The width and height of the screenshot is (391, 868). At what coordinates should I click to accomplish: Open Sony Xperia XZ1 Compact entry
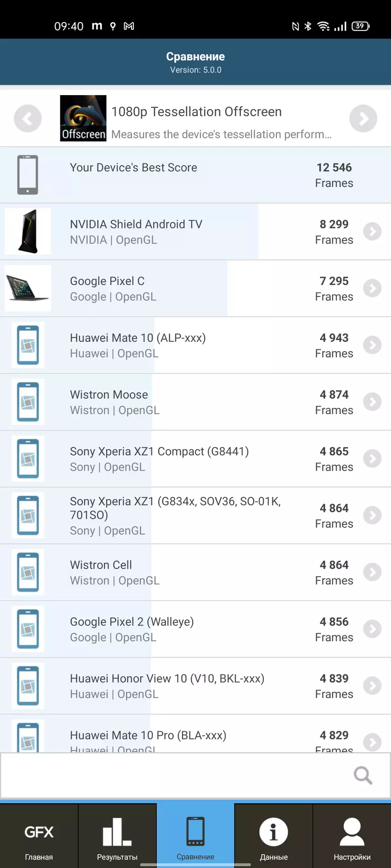tap(184, 459)
